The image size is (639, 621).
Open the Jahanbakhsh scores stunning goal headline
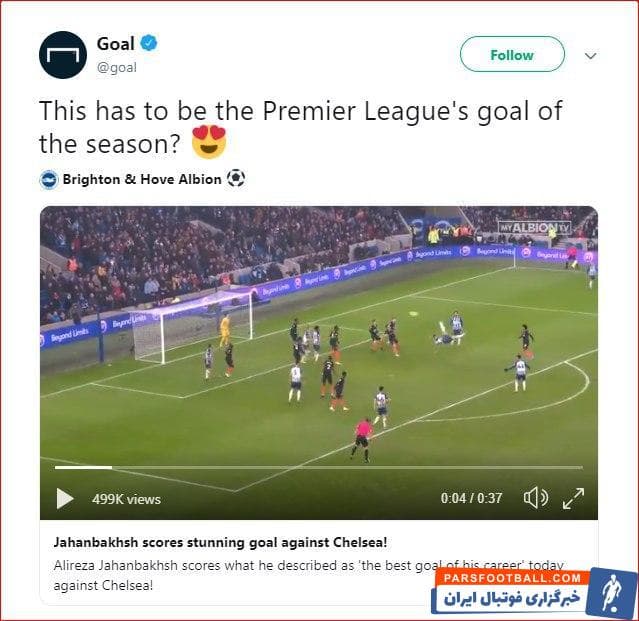[x=220, y=542]
